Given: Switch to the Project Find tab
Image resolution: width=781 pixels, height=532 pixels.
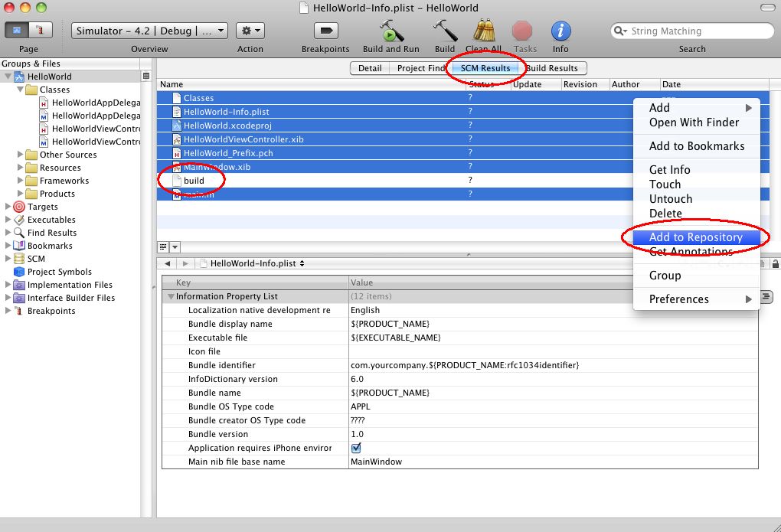Looking at the screenshot, I should pyautogui.click(x=421, y=68).
